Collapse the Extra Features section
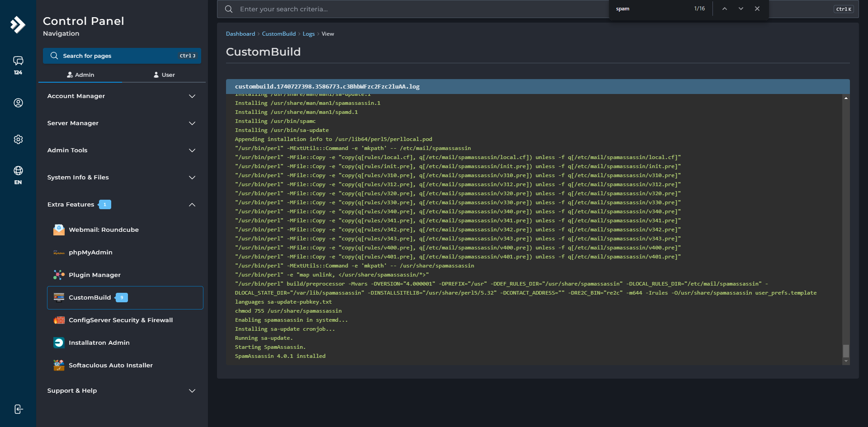 click(x=122, y=205)
